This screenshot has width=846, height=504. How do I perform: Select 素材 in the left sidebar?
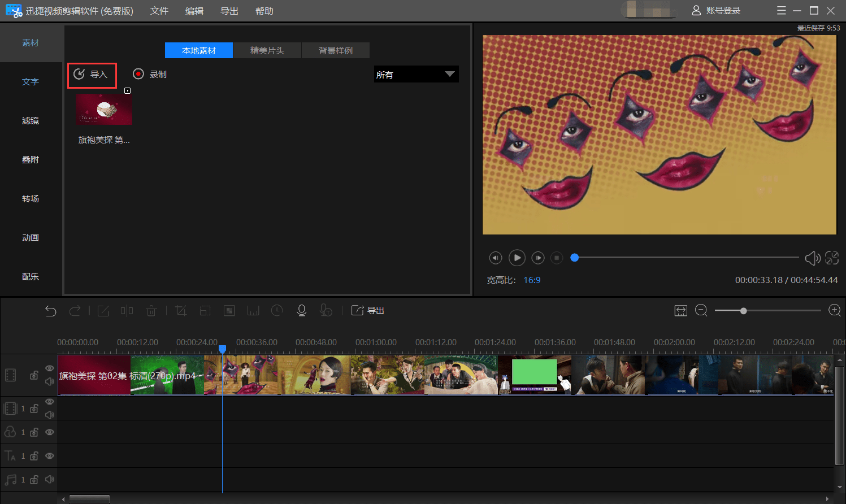31,43
